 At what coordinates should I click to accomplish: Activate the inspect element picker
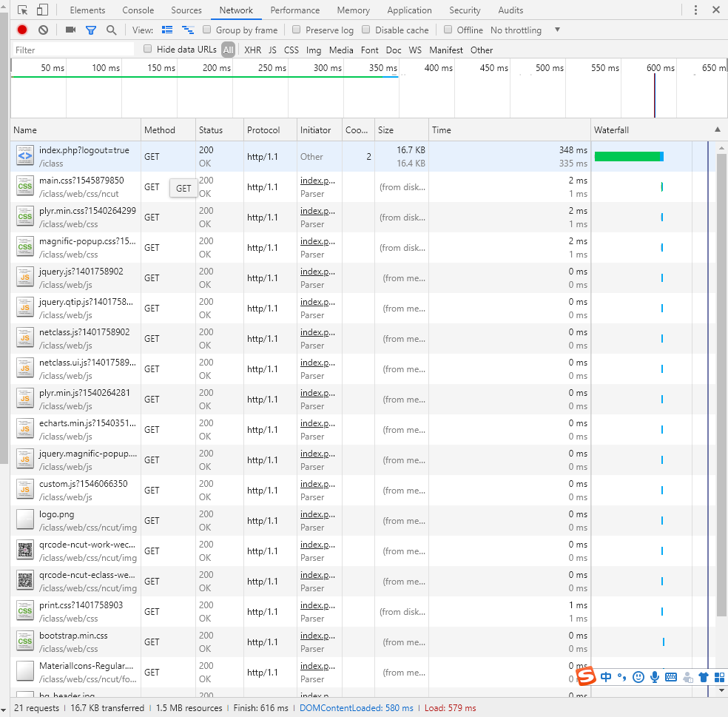click(x=23, y=10)
